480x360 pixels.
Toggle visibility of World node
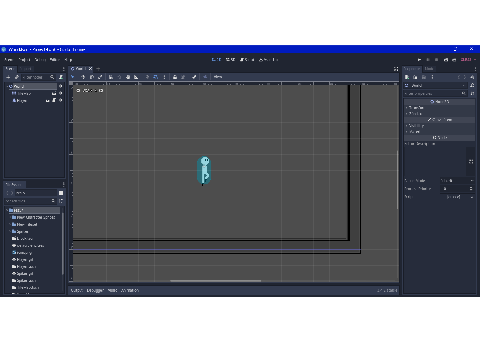pyautogui.click(x=61, y=86)
